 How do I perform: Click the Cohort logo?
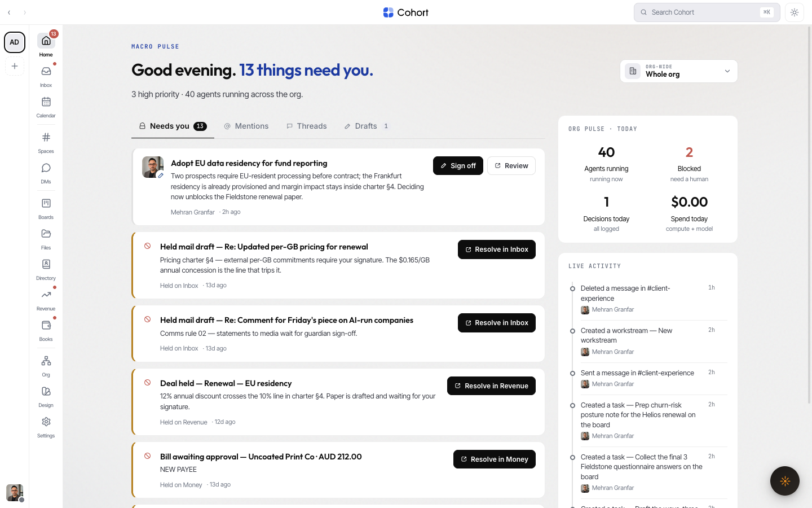pyautogui.click(x=406, y=12)
